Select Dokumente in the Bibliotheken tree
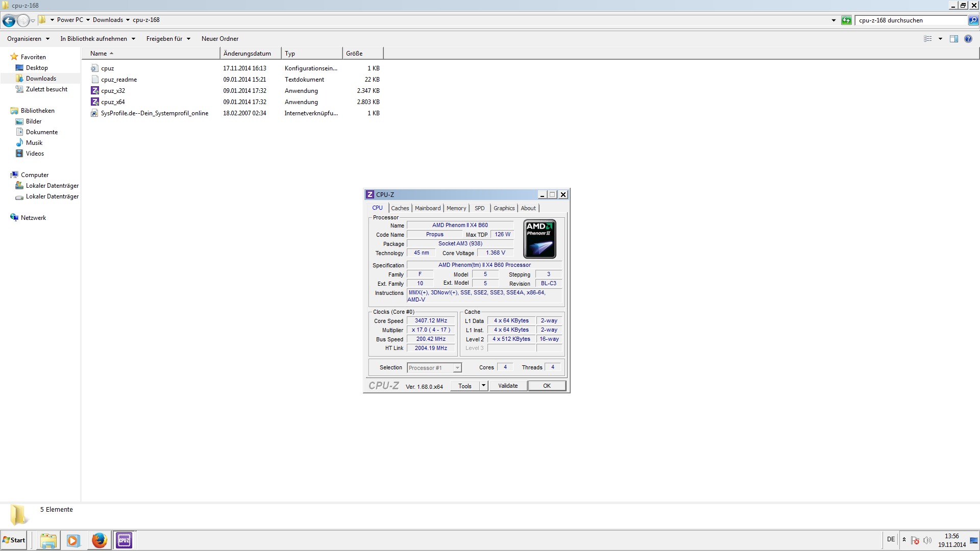 point(42,132)
